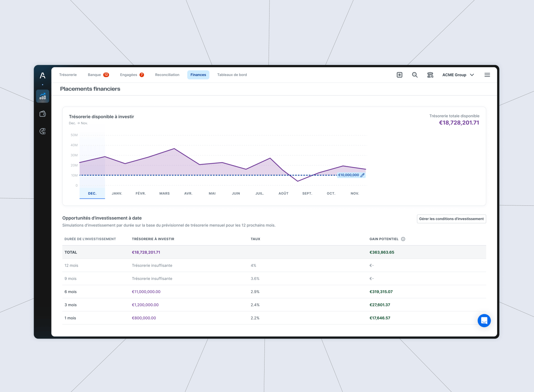Expand the ACME Group dropdown
The width and height of the screenshot is (534, 392).
click(458, 75)
